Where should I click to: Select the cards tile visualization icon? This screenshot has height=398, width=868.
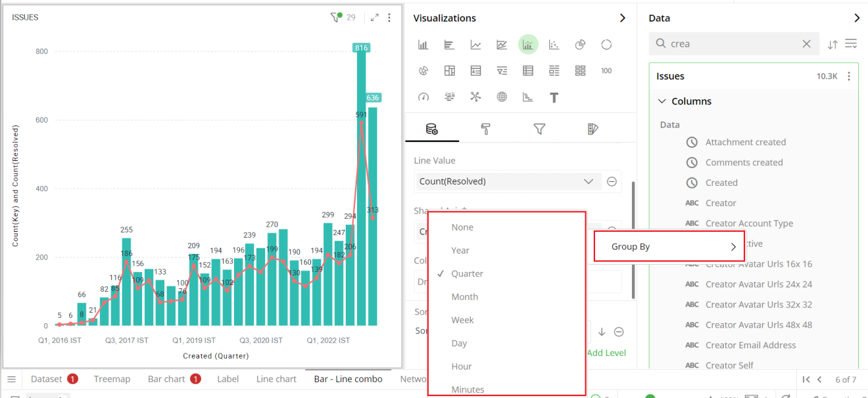580,71
